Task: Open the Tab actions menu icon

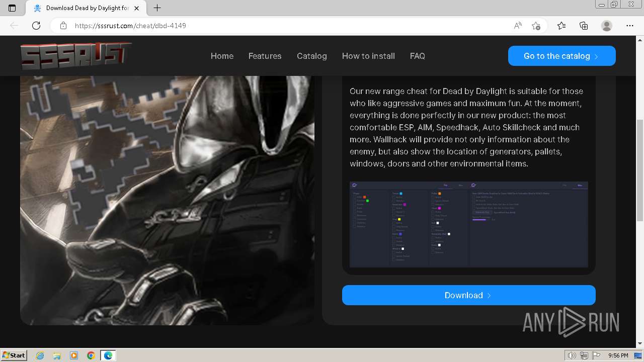Action: click(x=12, y=8)
